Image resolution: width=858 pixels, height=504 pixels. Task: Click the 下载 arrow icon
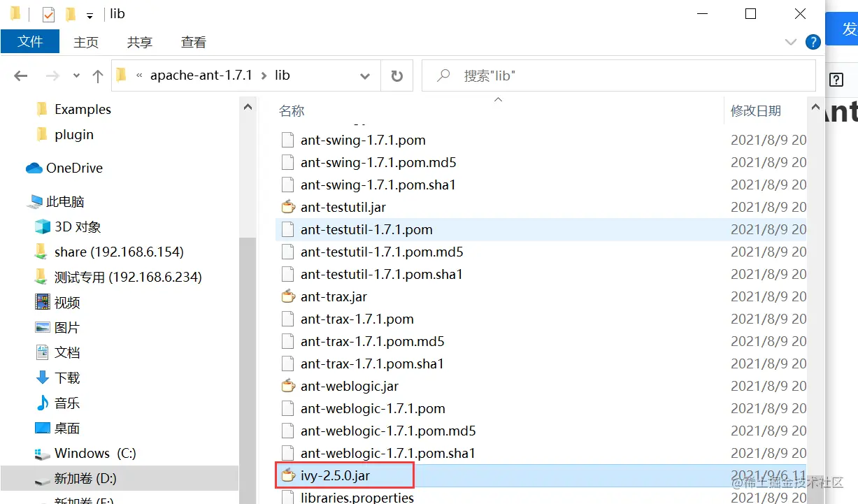point(43,377)
